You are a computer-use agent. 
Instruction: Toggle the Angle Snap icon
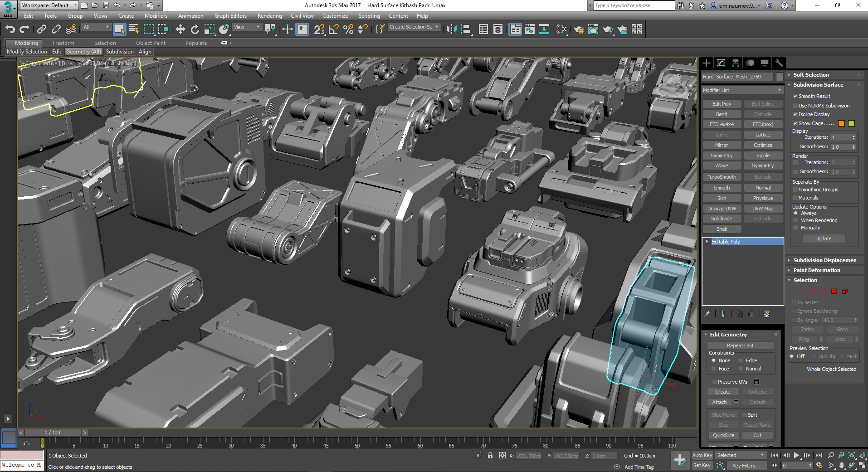pos(334,29)
